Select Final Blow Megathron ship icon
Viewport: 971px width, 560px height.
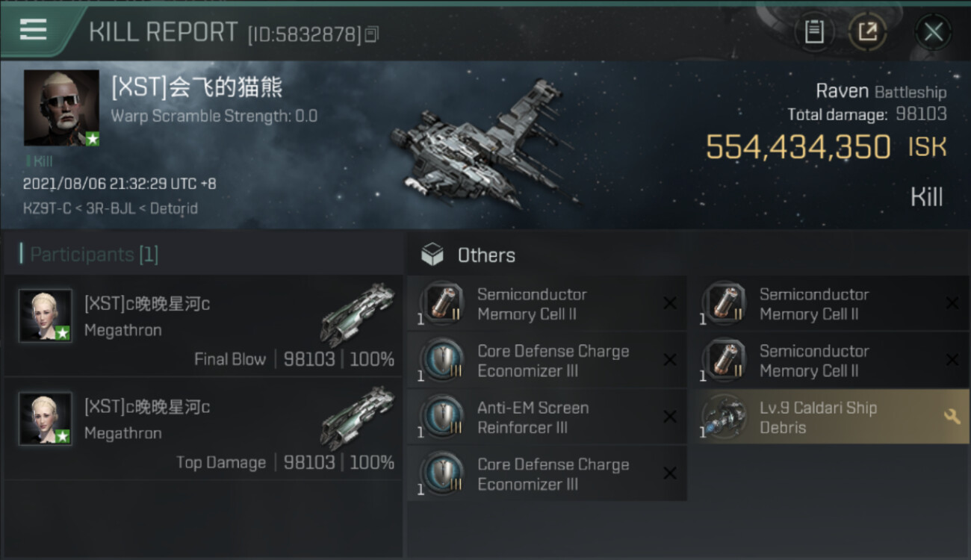tap(358, 314)
